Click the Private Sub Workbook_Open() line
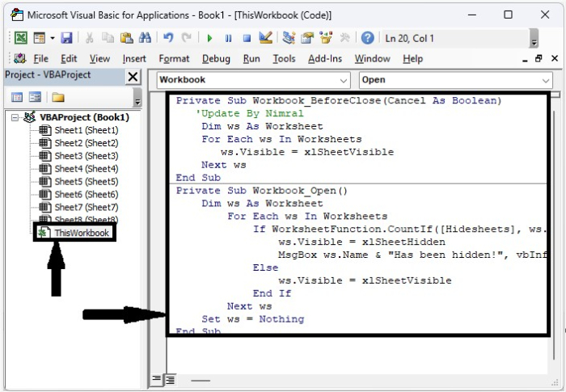The image size is (566, 392). pos(262,191)
